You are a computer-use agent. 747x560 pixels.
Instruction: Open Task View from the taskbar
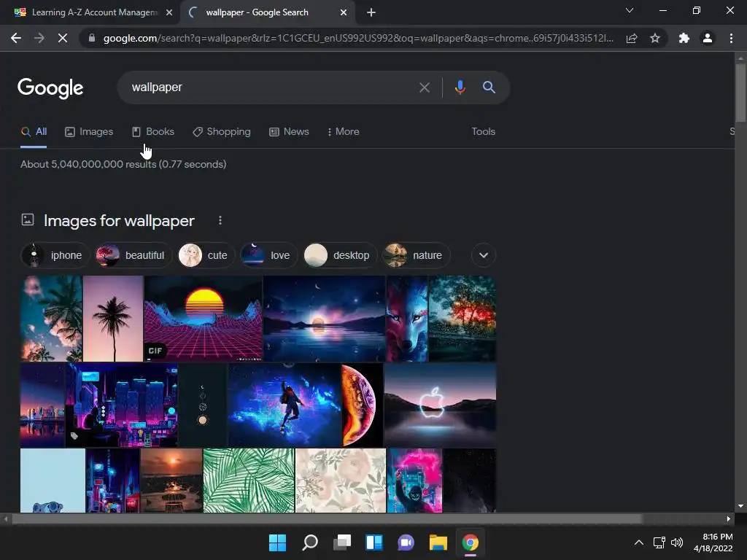pos(342,542)
